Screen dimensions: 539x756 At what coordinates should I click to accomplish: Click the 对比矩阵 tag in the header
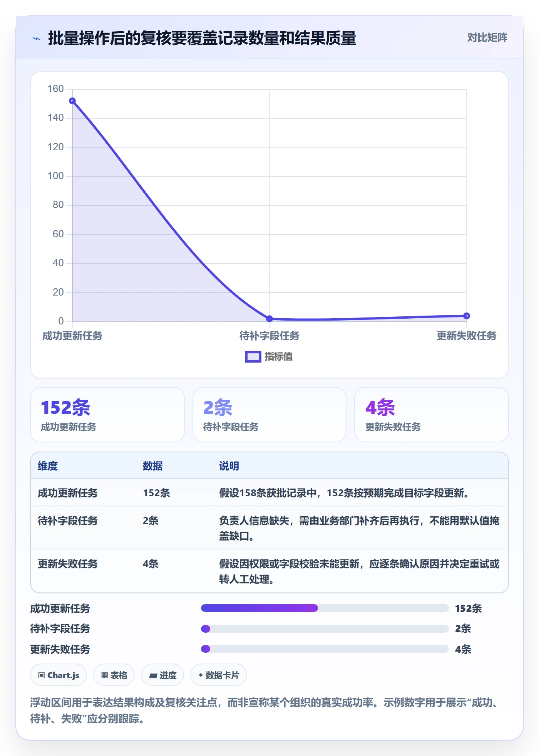tap(487, 38)
